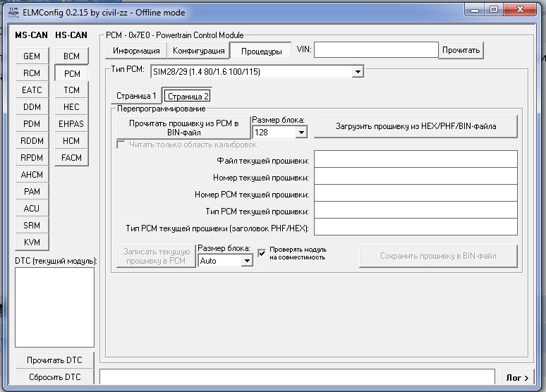Switch to the Процедуры tab
Viewport: 546px width, 392px height.
click(x=261, y=51)
